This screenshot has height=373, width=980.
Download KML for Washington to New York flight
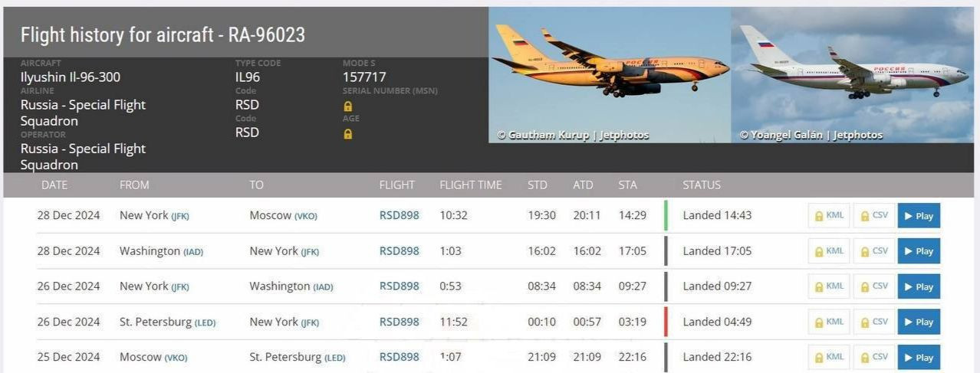coord(829,251)
